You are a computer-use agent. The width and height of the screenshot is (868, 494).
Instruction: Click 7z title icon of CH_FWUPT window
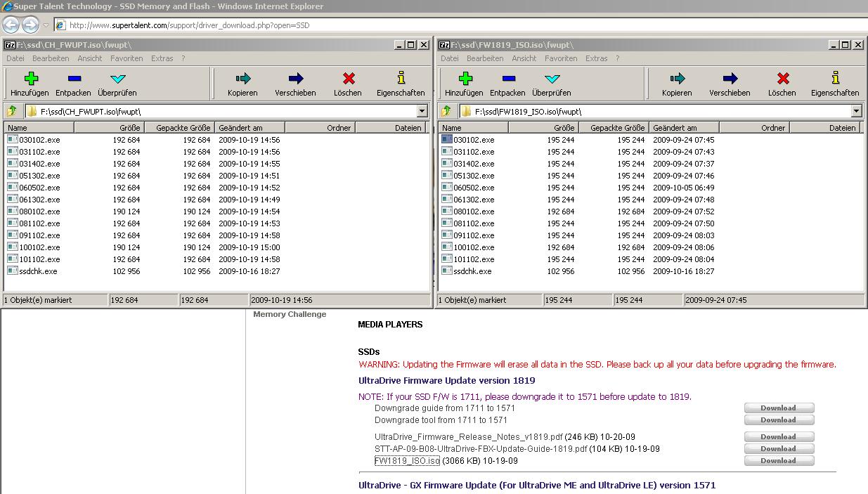pos(10,44)
